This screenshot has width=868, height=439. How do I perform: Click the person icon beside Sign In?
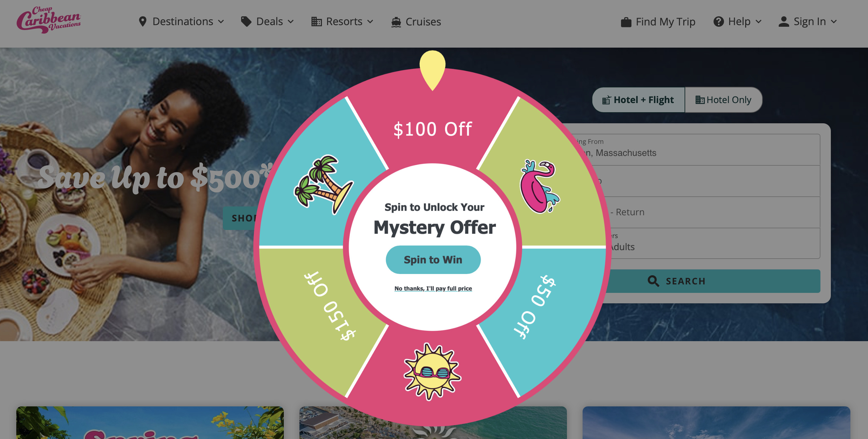click(784, 22)
